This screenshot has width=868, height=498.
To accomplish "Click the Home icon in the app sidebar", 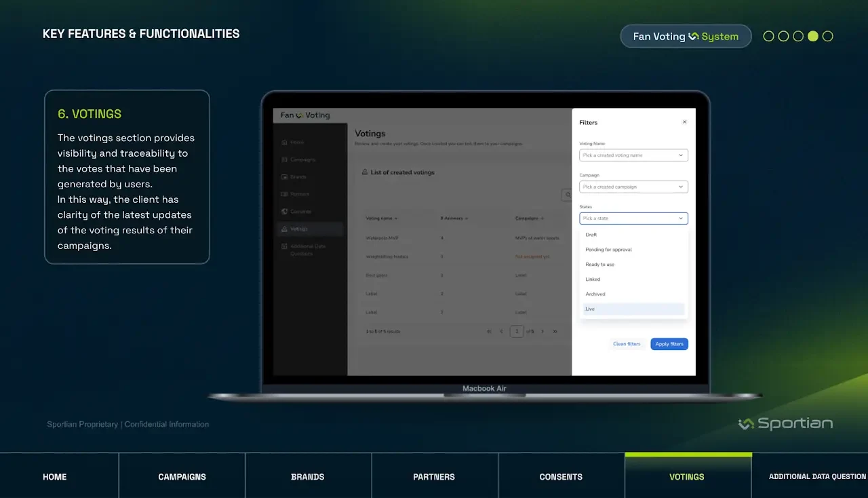I will 284,142.
